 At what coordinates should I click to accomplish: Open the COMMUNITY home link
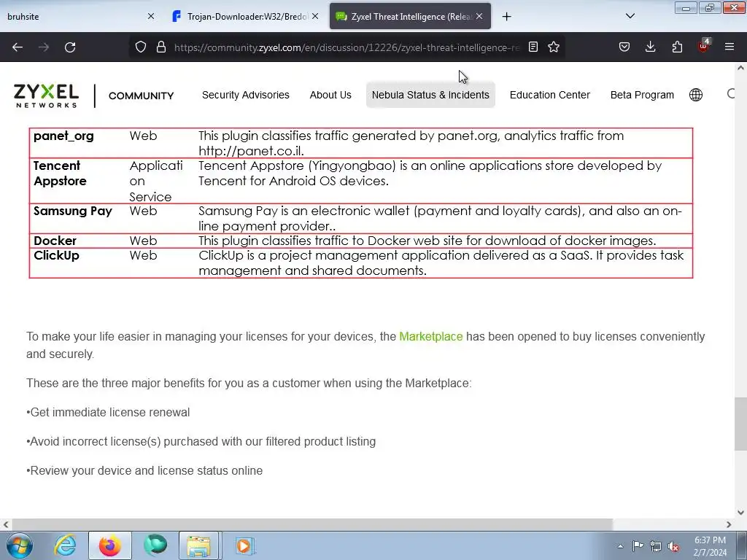(141, 96)
